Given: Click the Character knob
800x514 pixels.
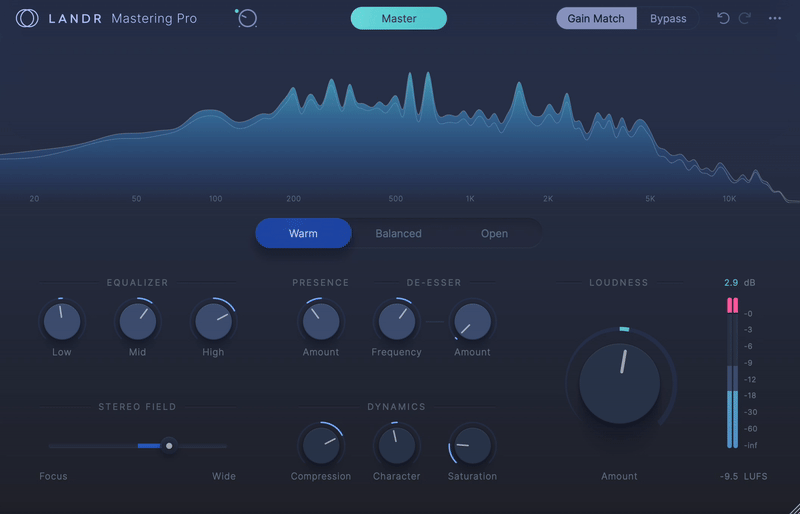Looking at the screenshot, I should coord(396,446).
